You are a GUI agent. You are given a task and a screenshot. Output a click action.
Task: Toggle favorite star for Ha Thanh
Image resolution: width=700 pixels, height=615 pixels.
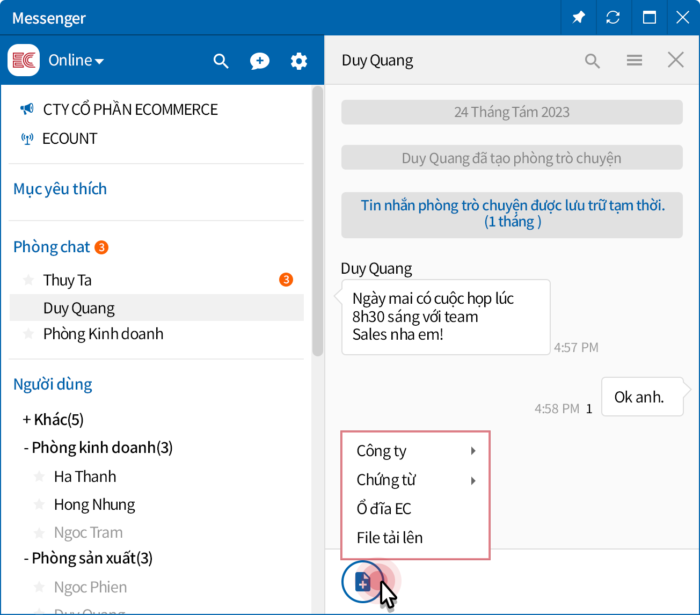click(39, 477)
